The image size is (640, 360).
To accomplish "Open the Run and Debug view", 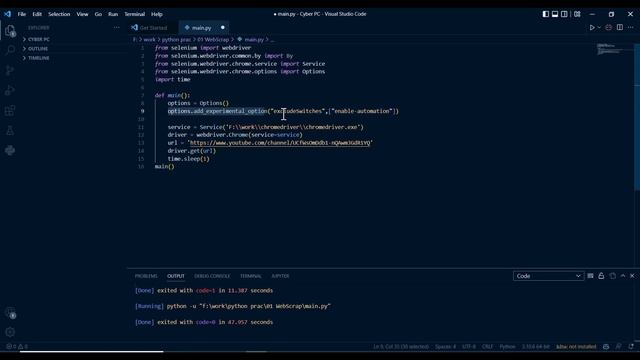I will 10,90.
